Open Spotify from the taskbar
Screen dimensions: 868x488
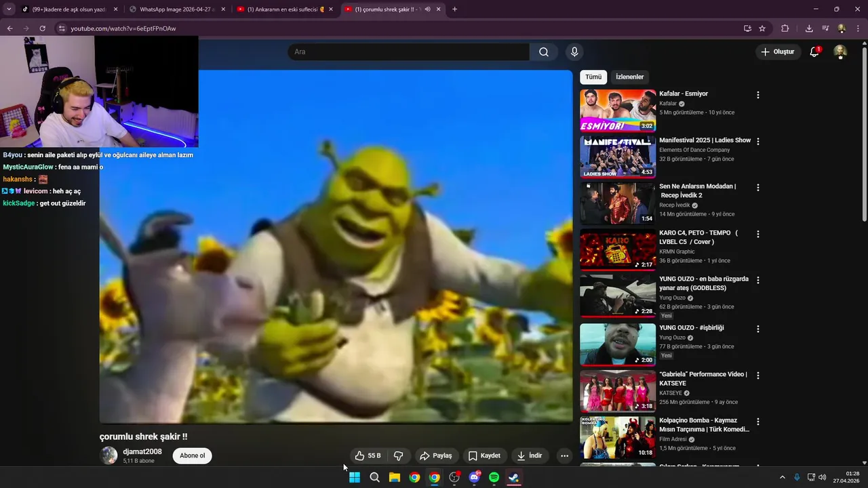(494, 477)
